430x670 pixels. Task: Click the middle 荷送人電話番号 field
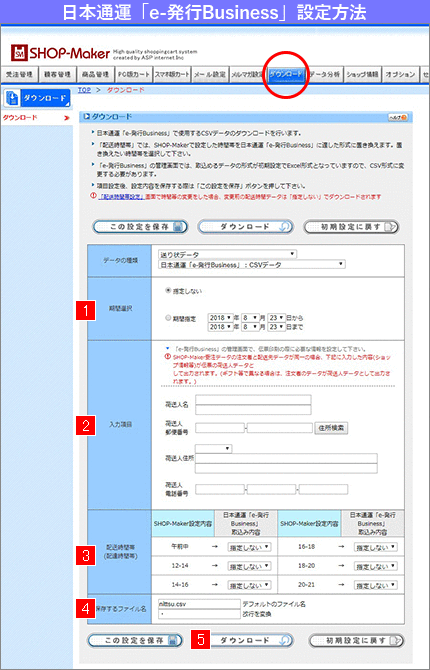[271, 489]
